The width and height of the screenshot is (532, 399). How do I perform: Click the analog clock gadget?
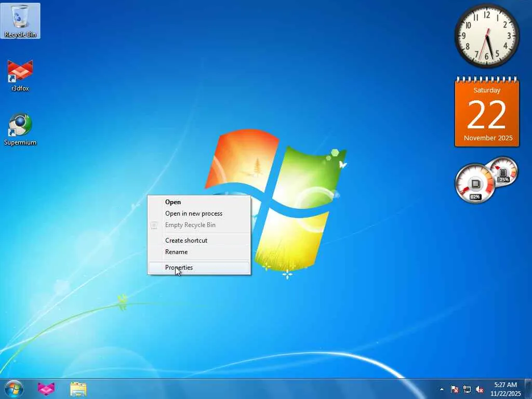pos(487,36)
